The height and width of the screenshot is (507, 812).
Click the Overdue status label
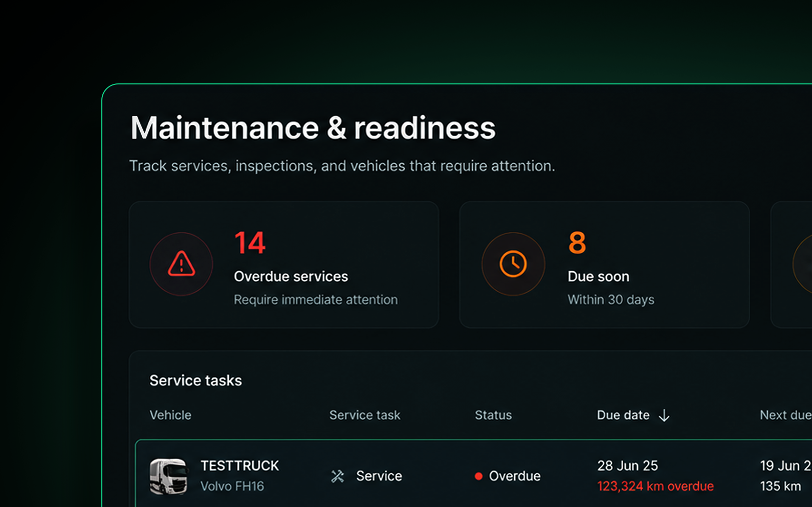pos(515,476)
